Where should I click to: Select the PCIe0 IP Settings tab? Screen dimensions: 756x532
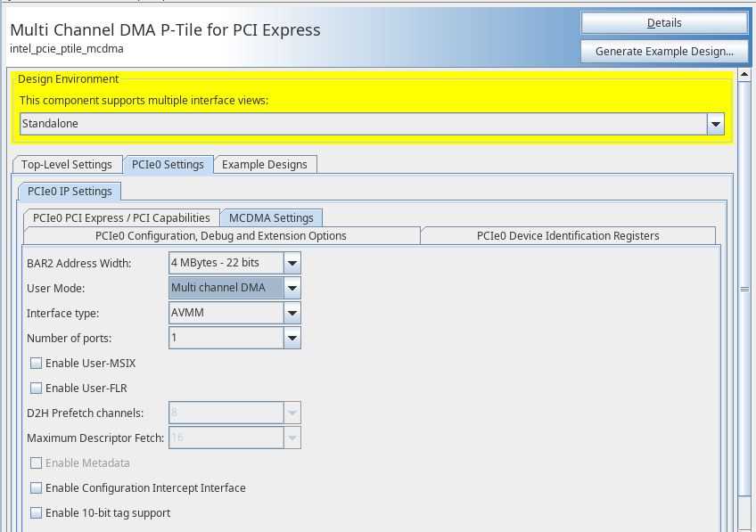click(x=70, y=192)
